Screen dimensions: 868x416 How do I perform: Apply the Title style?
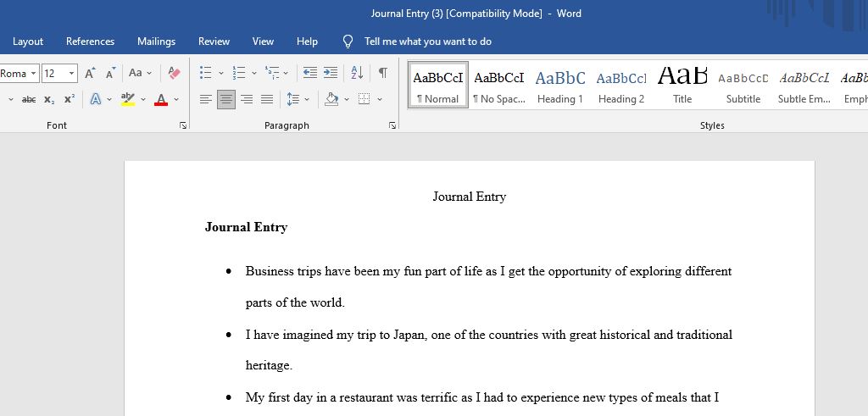click(682, 86)
